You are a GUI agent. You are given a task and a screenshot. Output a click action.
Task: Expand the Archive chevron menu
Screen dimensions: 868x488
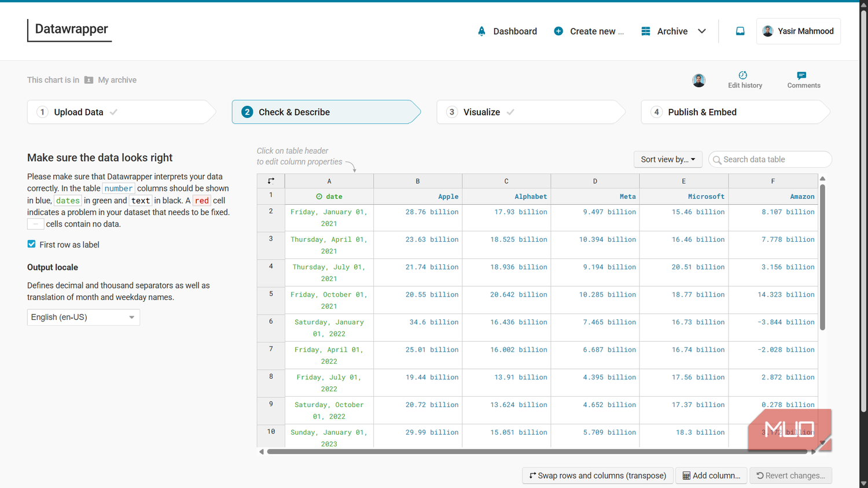[x=702, y=31]
